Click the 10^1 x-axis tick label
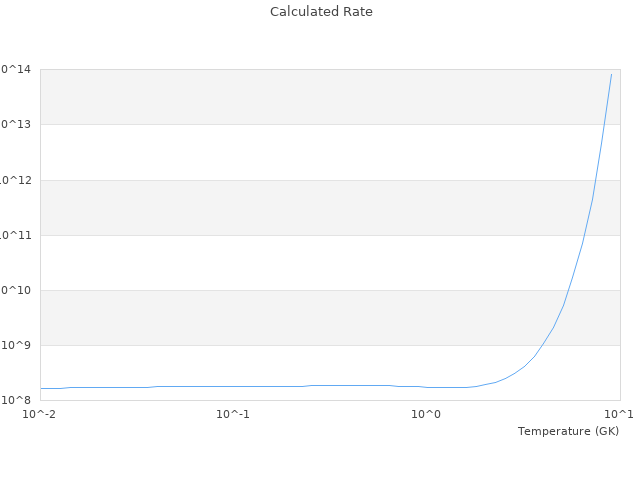Viewport: 640px width, 480px height. [x=619, y=414]
